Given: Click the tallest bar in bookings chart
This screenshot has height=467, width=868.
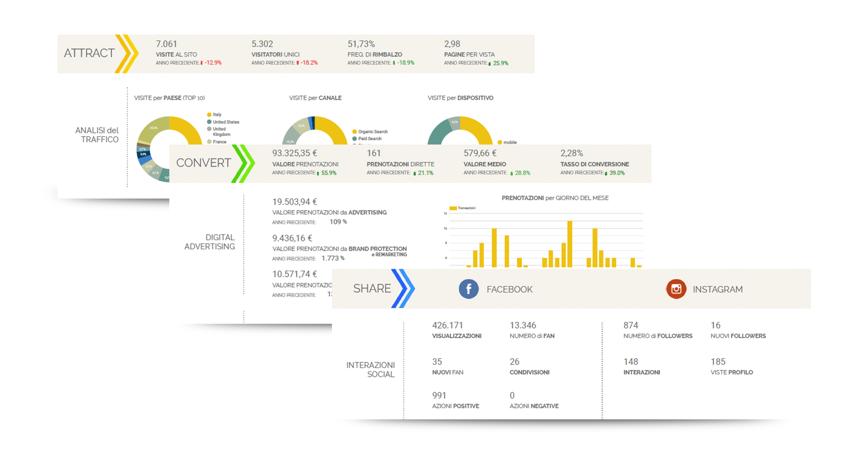Looking at the screenshot, I should (x=570, y=244).
